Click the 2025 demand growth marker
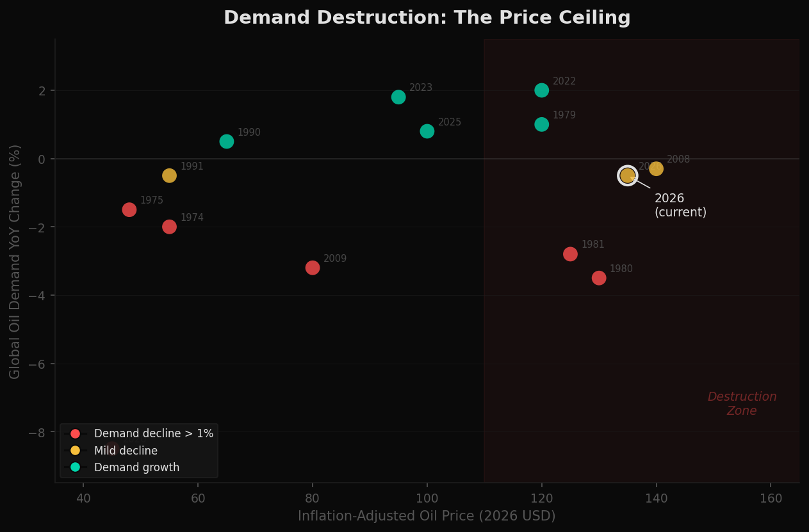 (427, 131)
